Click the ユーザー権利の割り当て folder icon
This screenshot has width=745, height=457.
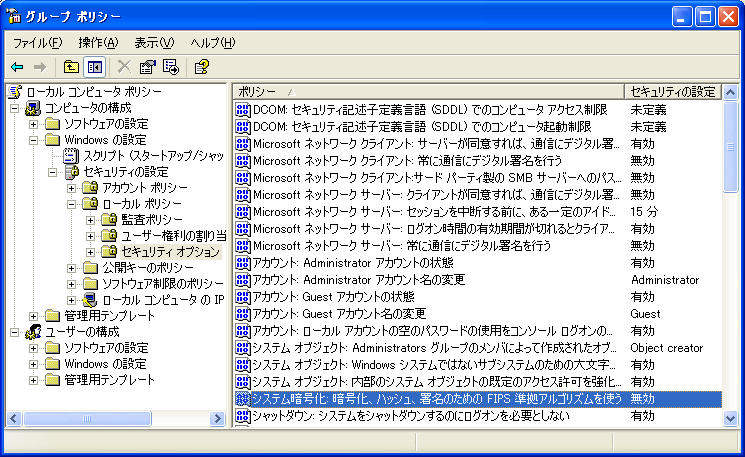tap(109, 236)
